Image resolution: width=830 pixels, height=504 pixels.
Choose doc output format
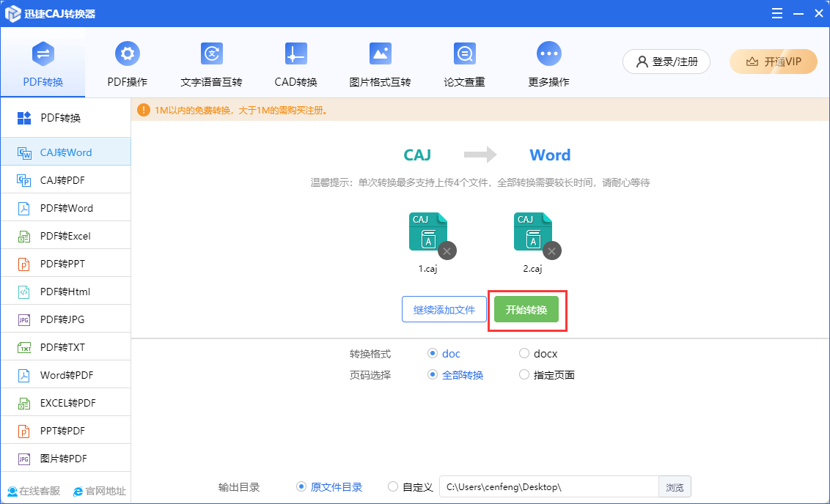coord(443,353)
